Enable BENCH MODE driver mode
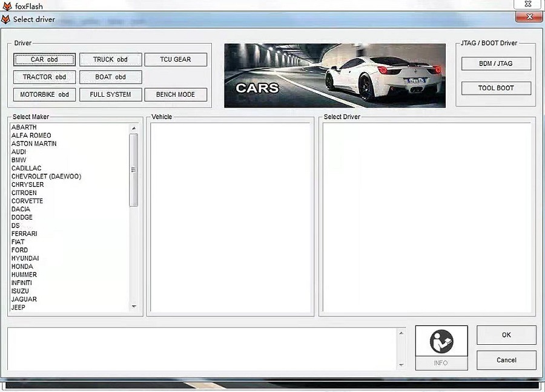The height and width of the screenshot is (392, 545). (x=175, y=94)
